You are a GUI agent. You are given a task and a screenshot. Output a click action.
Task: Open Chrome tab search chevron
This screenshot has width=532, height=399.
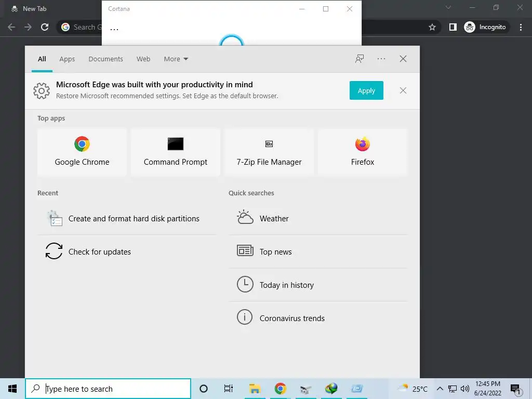(448, 7)
